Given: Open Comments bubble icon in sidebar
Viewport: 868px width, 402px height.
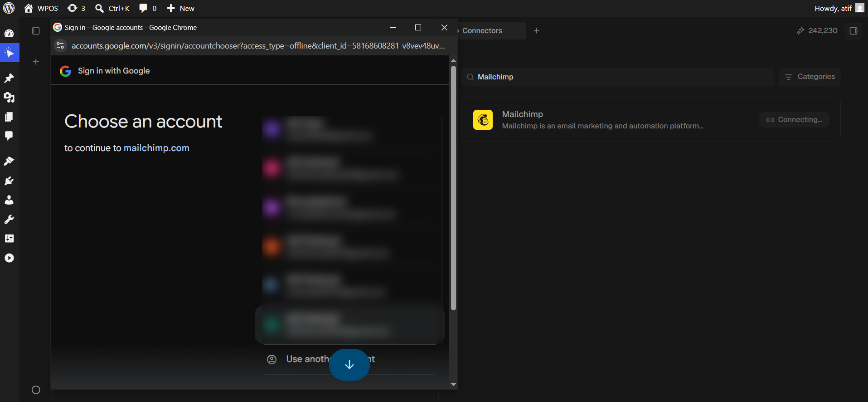Looking at the screenshot, I should click(x=9, y=136).
